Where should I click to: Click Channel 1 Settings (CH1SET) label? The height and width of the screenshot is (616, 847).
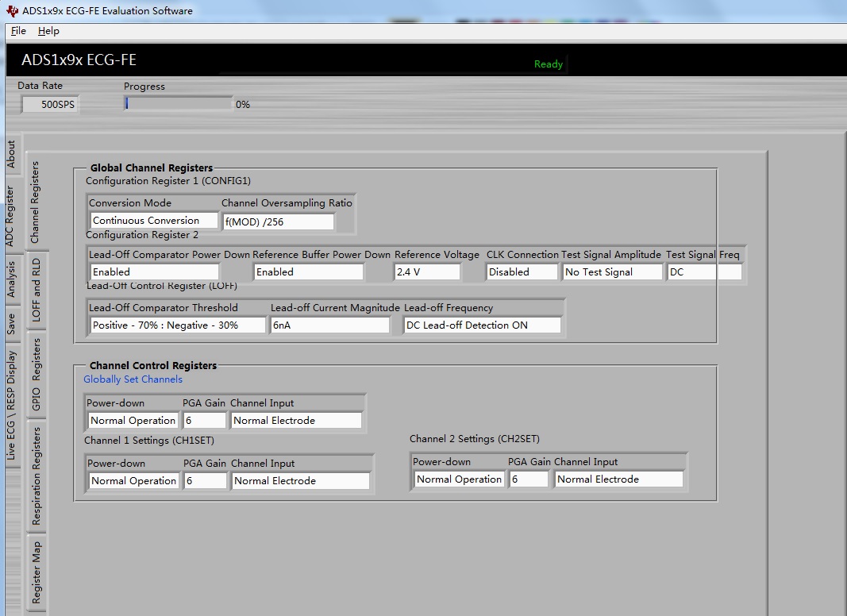coord(149,441)
